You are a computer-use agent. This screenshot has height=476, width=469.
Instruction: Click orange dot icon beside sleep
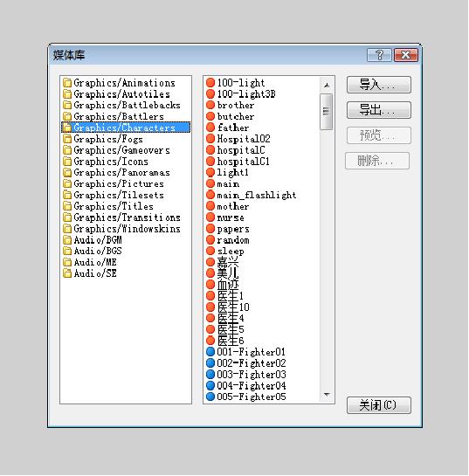point(210,251)
